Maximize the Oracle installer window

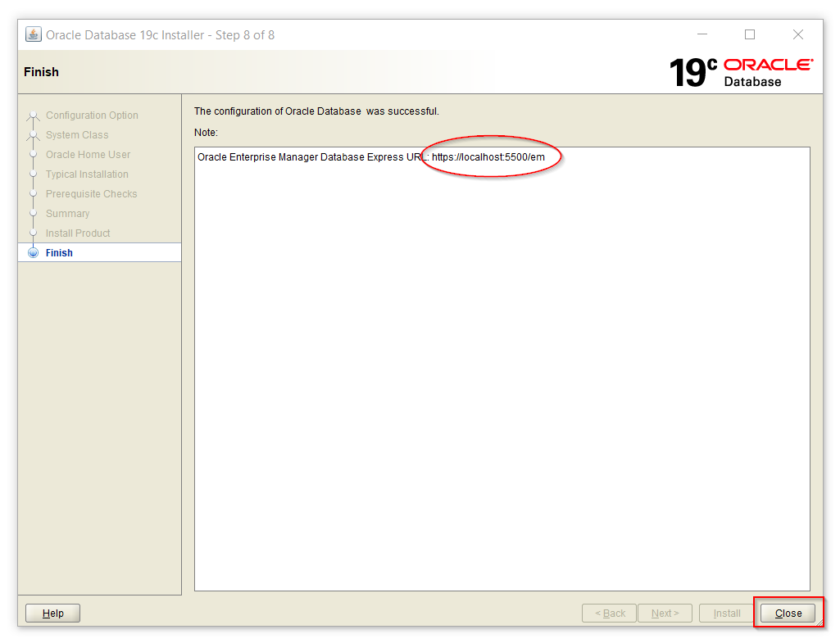click(750, 34)
